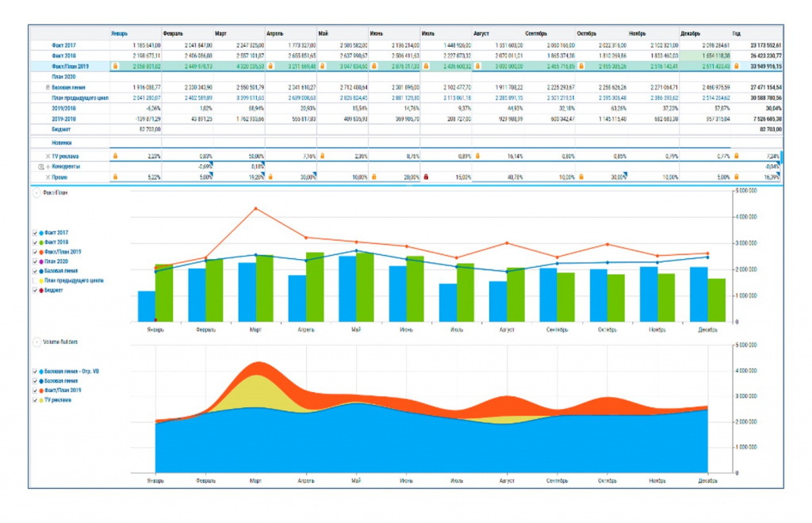Click the red lock icon in Промо Июль cell
Screen dimensions: 812x523
(x=426, y=178)
